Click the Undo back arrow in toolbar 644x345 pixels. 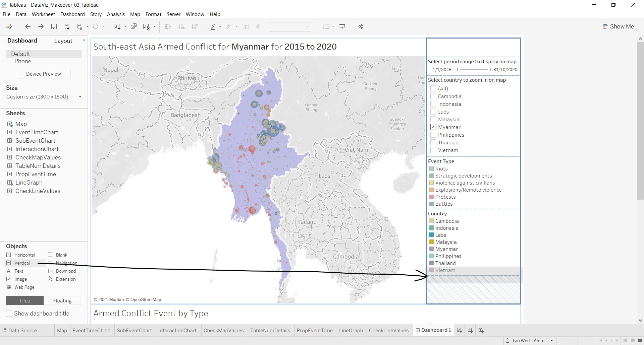point(28,27)
